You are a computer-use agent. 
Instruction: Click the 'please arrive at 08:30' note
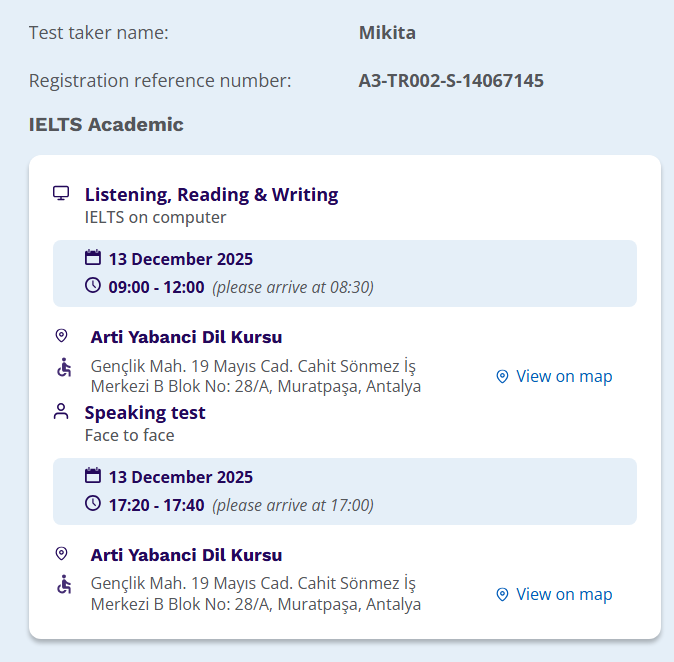click(x=293, y=288)
